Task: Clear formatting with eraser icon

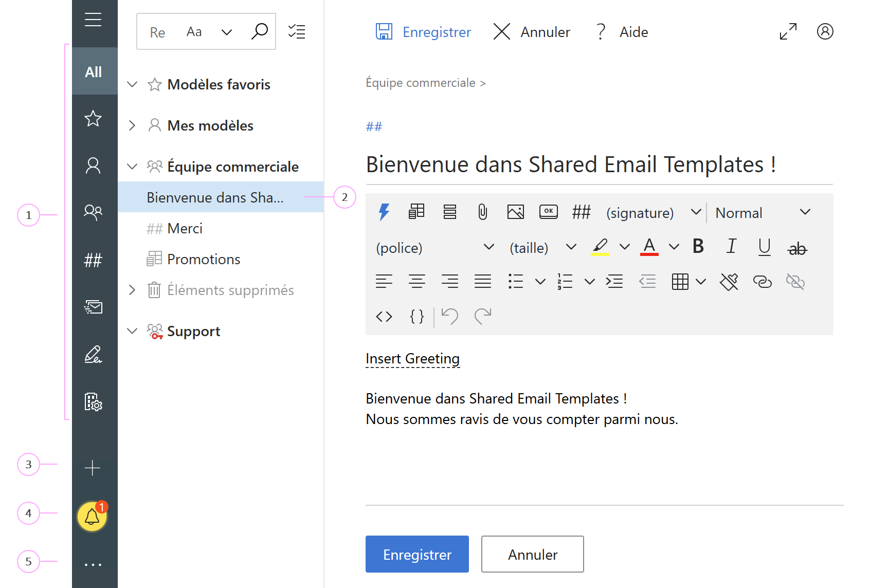Action: 729,281
